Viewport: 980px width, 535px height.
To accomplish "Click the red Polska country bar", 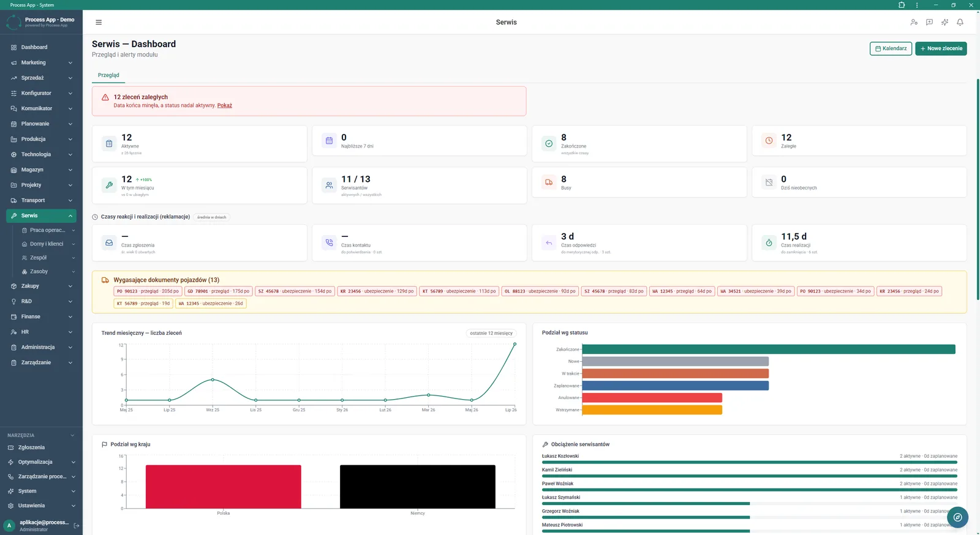I will coord(224,487).
